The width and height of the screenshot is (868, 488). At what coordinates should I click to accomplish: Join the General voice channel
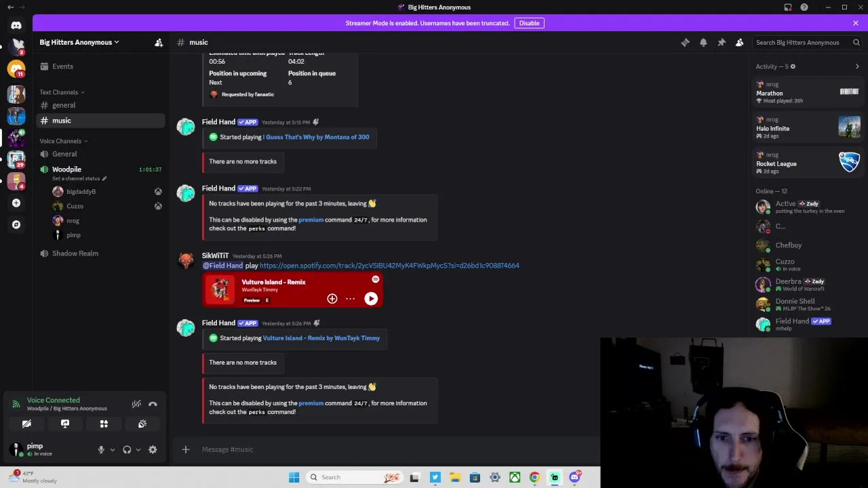pos(100,154)
